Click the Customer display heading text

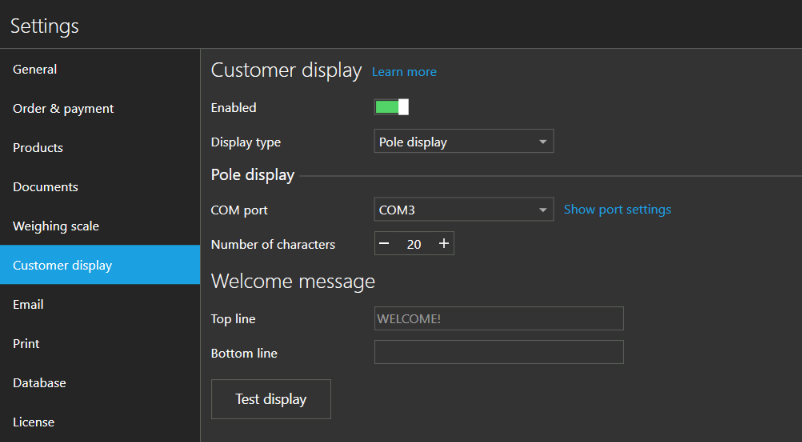tap(286, 70)
